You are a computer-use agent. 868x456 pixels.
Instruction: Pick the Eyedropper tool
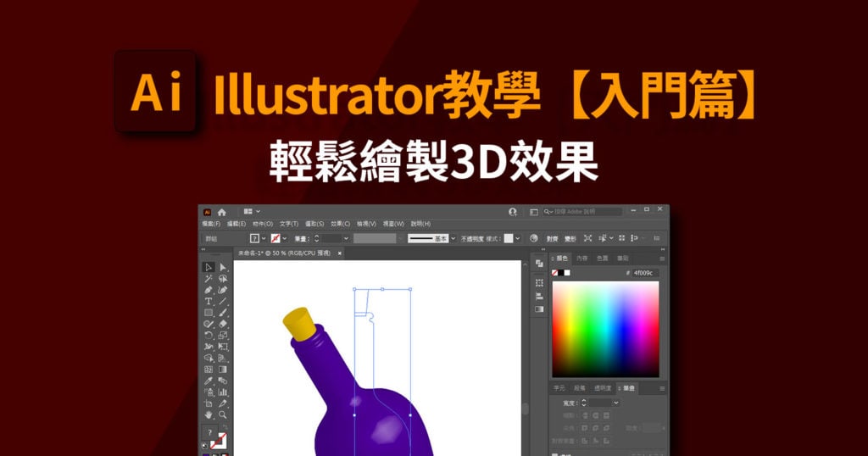click(209, 381)
